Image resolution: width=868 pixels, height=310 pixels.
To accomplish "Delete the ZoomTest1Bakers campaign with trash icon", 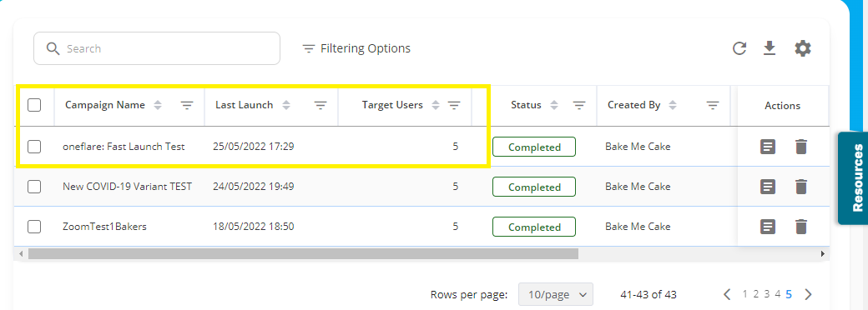I will (x=801, y=227).
